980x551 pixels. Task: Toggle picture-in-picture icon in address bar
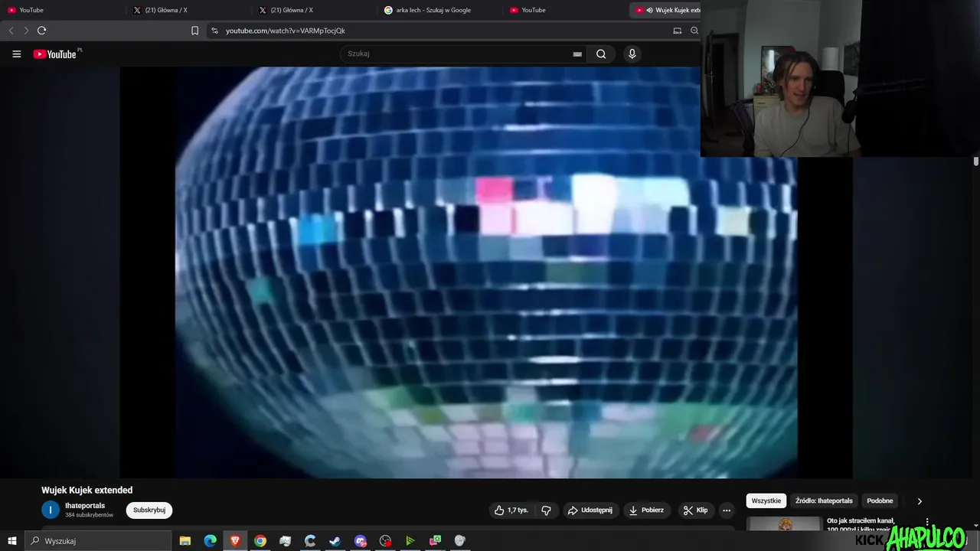(677, 31)
